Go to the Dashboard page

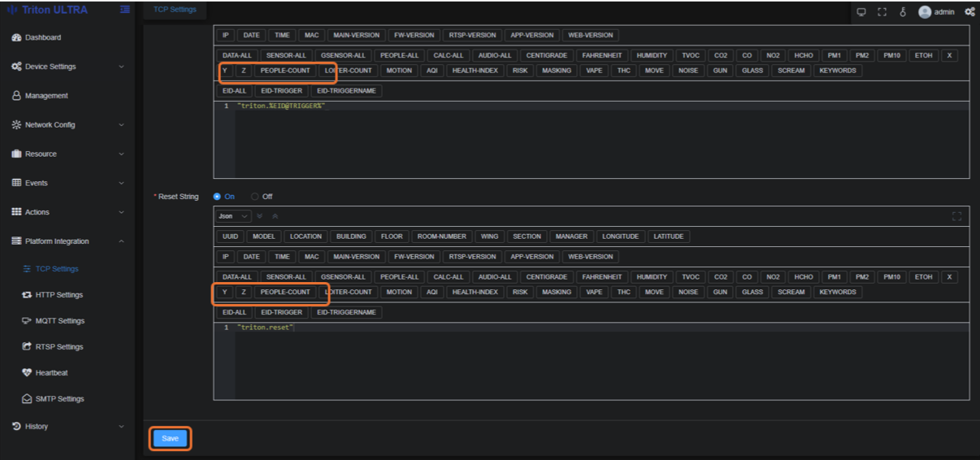pos(43,37)
